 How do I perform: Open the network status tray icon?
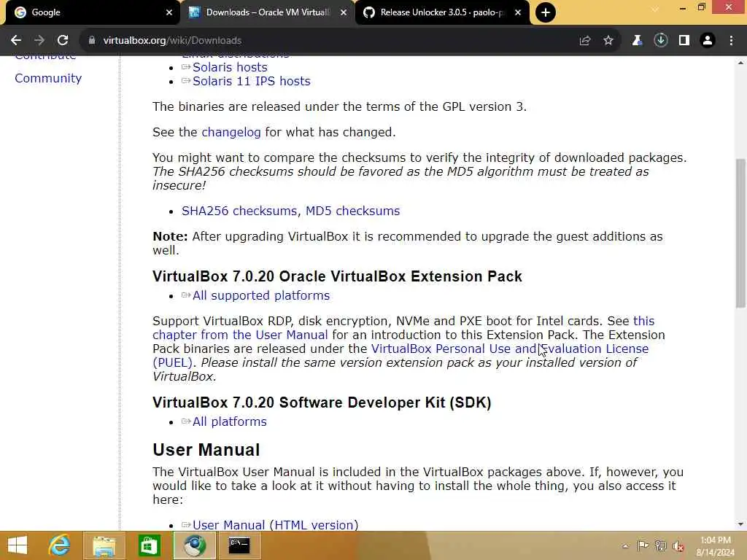661,545
